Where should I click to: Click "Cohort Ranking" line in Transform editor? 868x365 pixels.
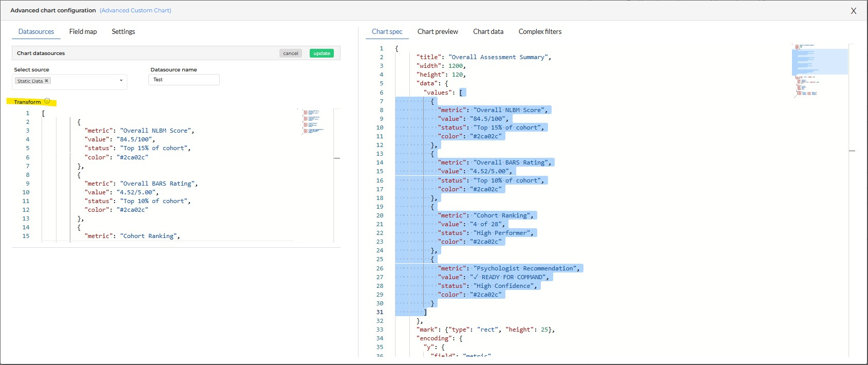(133, 236)
